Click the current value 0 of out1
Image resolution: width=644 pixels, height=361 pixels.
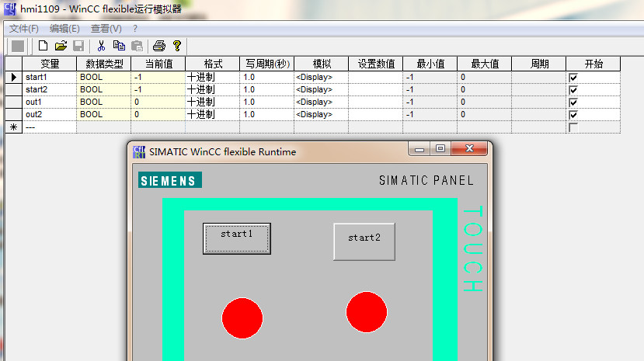(x=158, y=102)
